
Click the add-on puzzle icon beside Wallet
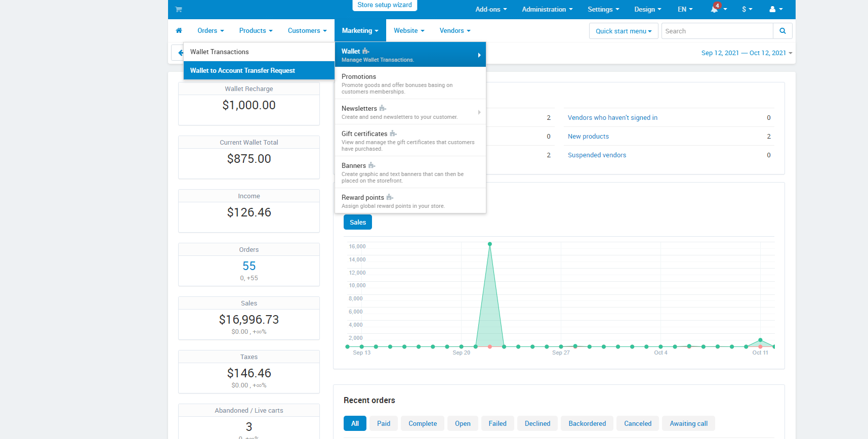click(x=366, y=51)
